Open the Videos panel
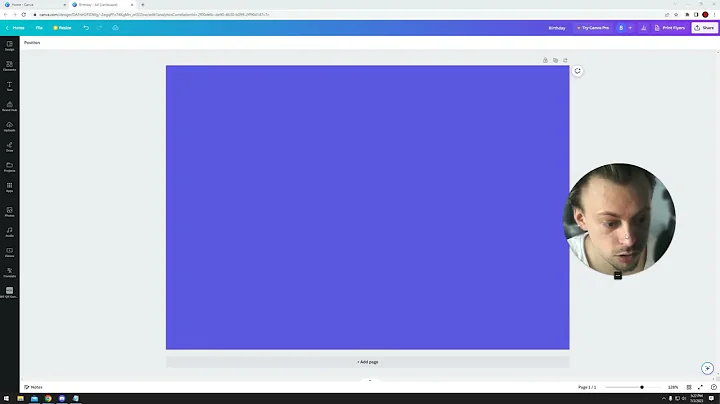The height and width of the screenshot is (404, 720). pyautogui.click(x=9, y=252)
